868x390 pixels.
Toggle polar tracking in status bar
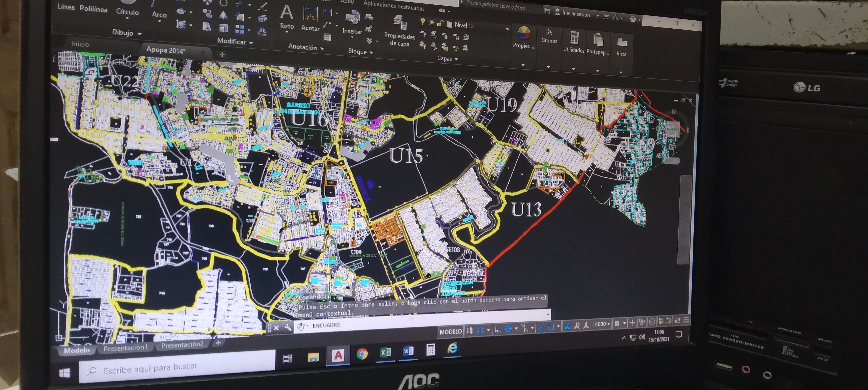coord(508,329)
